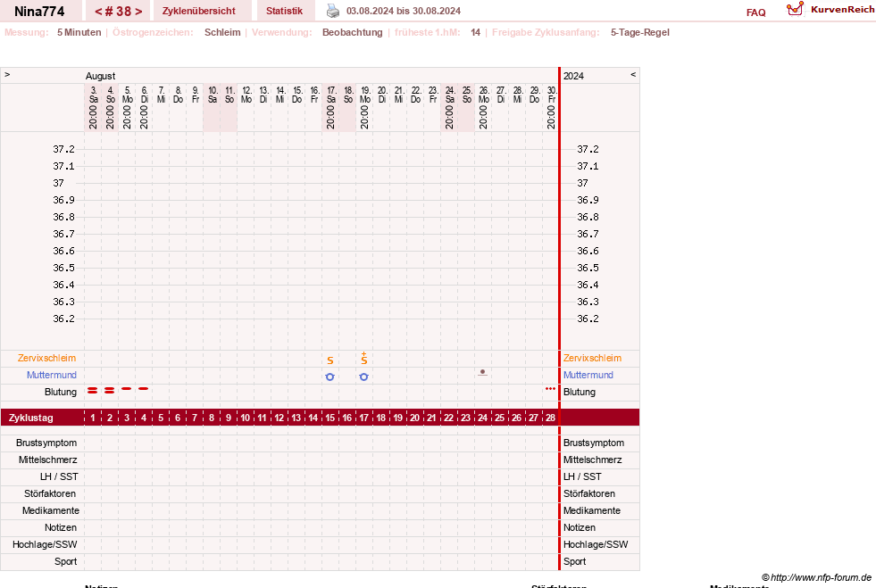
Task: Click the Nina774 username
Action: point(39,12)
